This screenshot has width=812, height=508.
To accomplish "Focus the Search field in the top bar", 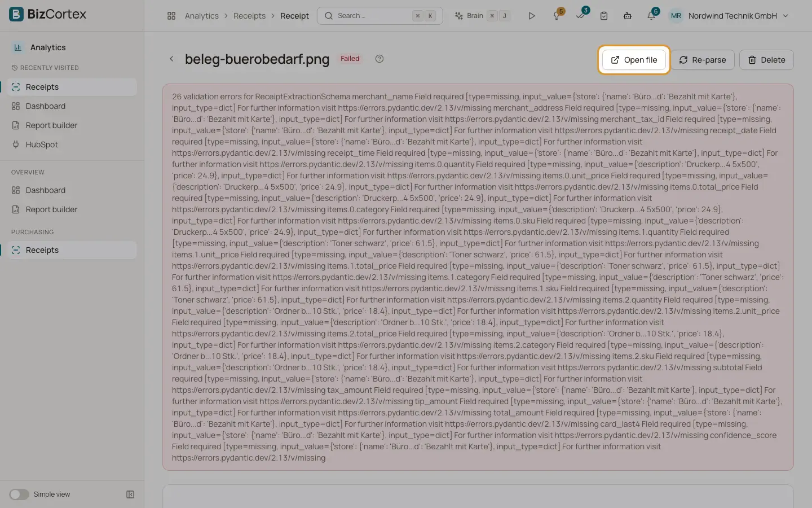I will [x=380, y=16].
